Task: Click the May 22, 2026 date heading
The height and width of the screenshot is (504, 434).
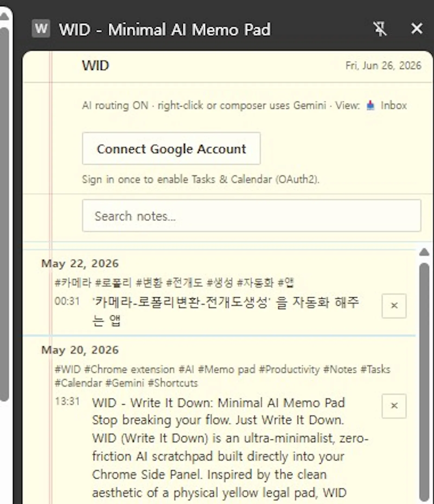Action: pyautogui.click(x=80, y=264)
